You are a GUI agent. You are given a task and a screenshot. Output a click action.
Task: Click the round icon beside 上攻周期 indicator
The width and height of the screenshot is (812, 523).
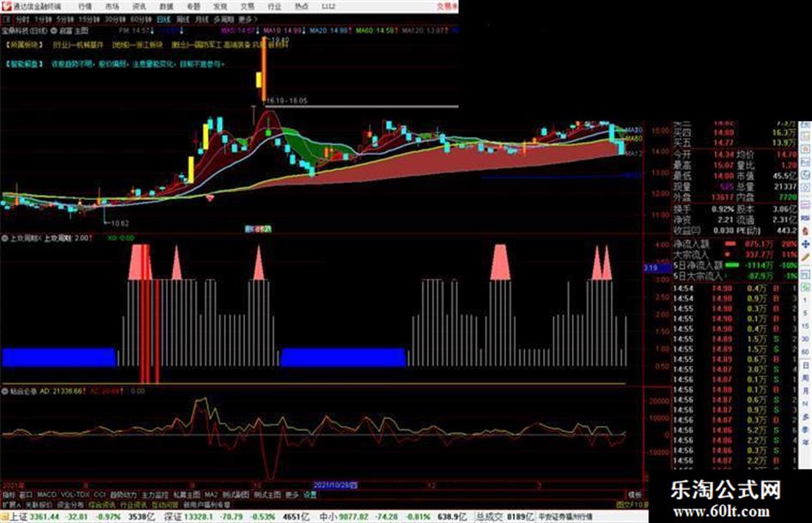tap(4, 238)
